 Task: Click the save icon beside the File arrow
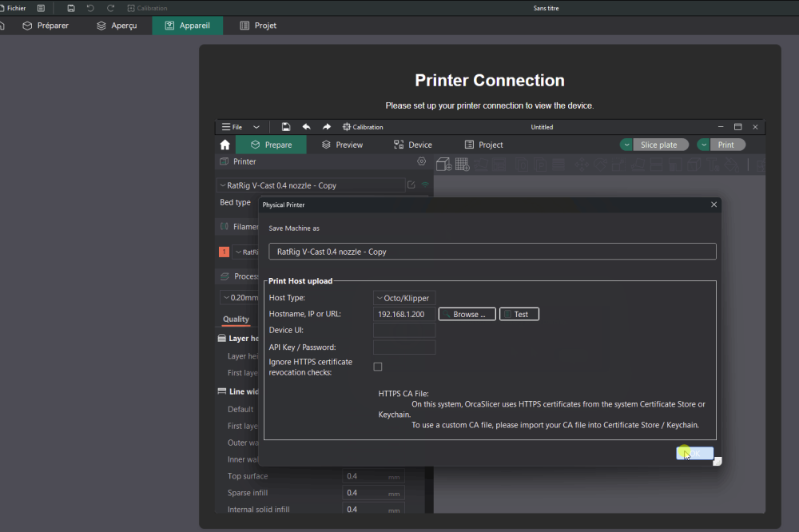click(x=286, y=127)
